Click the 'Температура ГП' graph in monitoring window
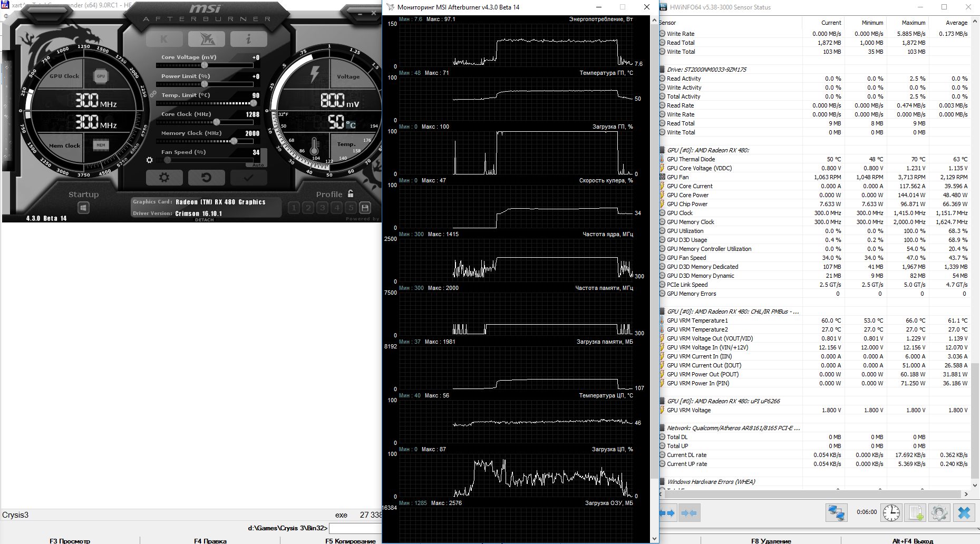Image resolution: width=980 pixels, height=544 pixels. point(517,99)
